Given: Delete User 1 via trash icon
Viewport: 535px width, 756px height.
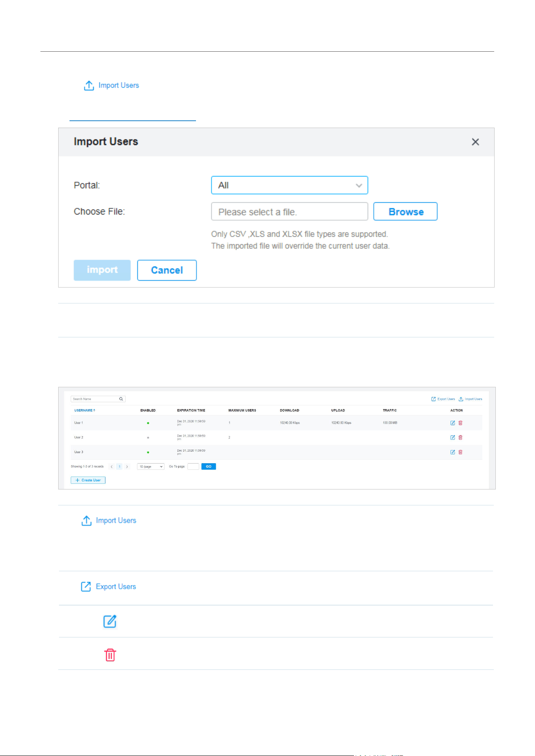Looking at the screenshot, I should tap(460, 423).
